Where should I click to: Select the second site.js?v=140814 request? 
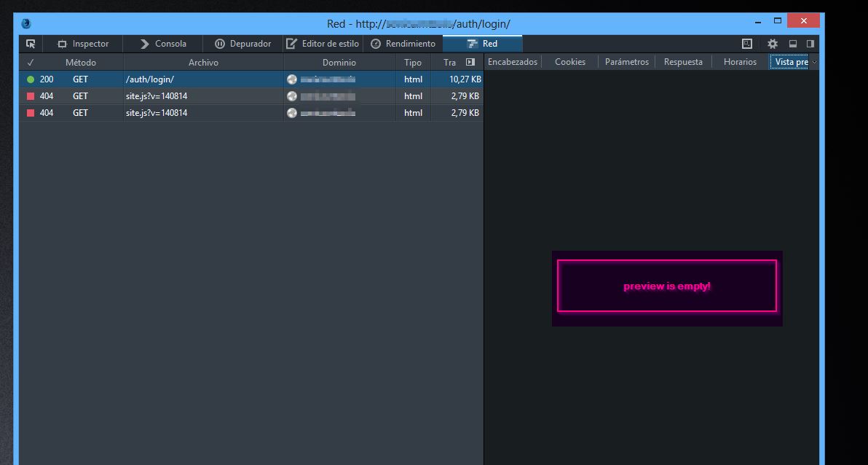click(251, 113)
